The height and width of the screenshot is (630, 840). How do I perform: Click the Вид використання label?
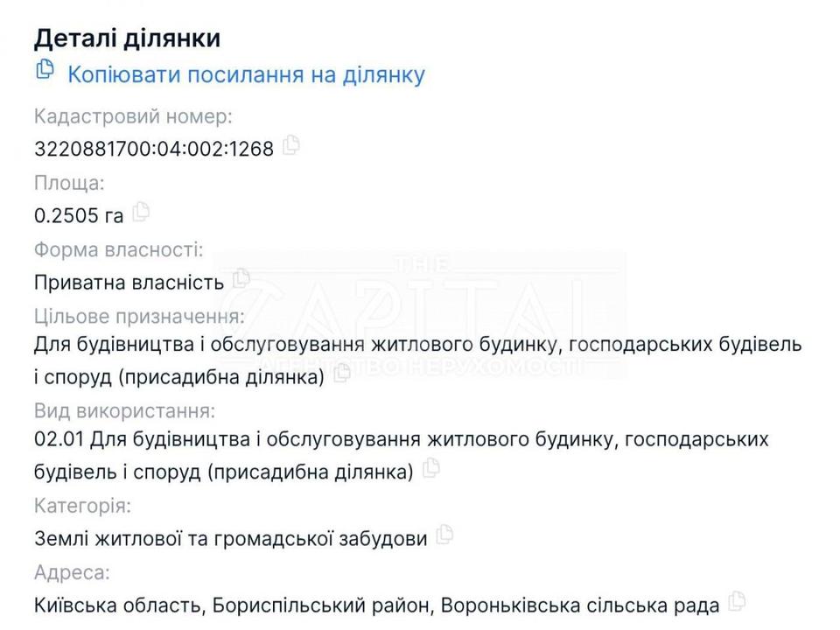click(123, 410)
